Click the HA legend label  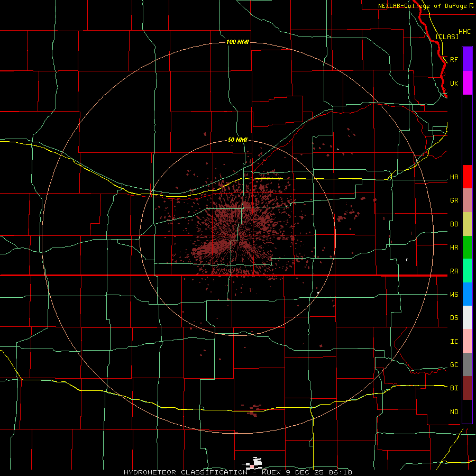[454, 177]
